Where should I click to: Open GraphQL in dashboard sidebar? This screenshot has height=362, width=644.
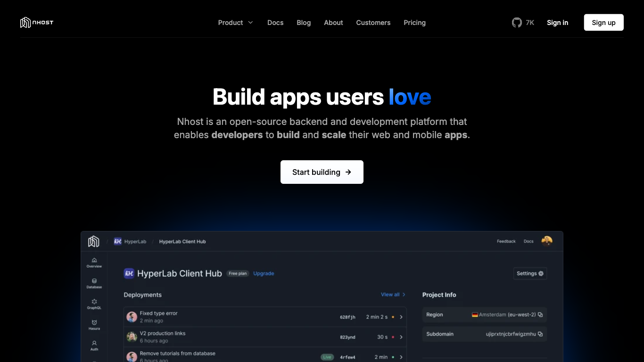tap(94, 304)
